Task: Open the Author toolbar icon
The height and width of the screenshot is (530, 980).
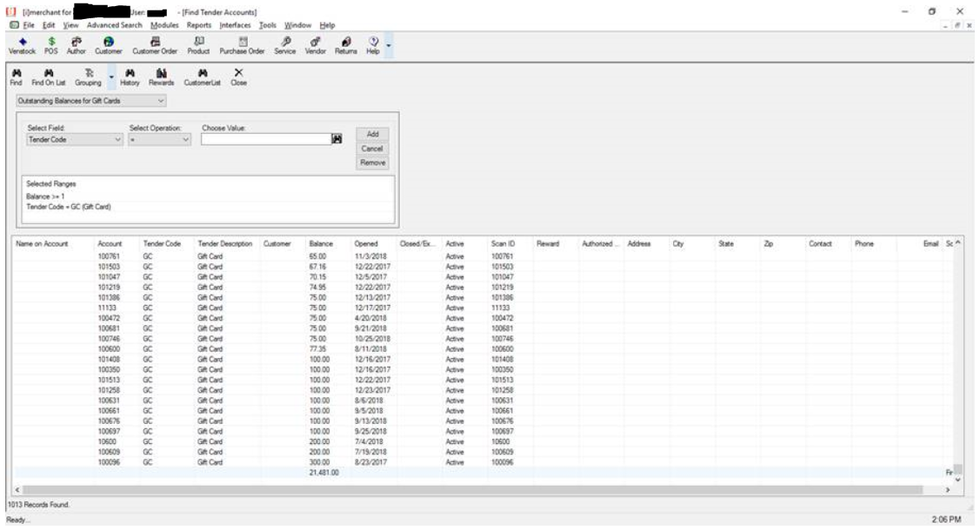Action: 77,45
